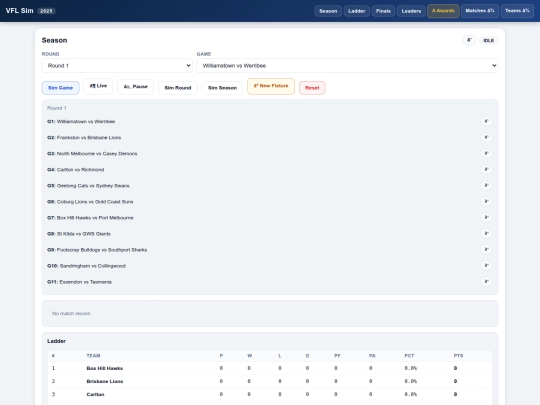This screenshot has height=405, width=540.
Task: Click the small icon button beside the IDLE badge
Action: (469, 40)
